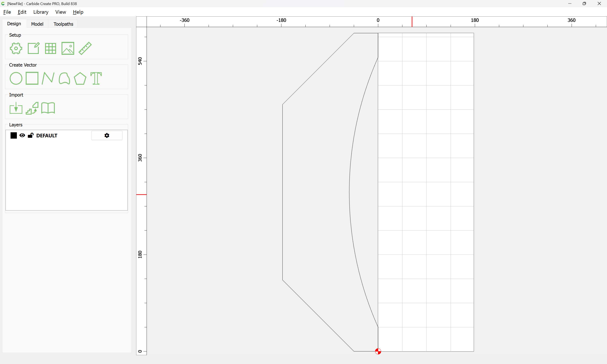Viewport: 607px width, 364px height.
Task: Open the grid settings icon
Action: [51, 48]
